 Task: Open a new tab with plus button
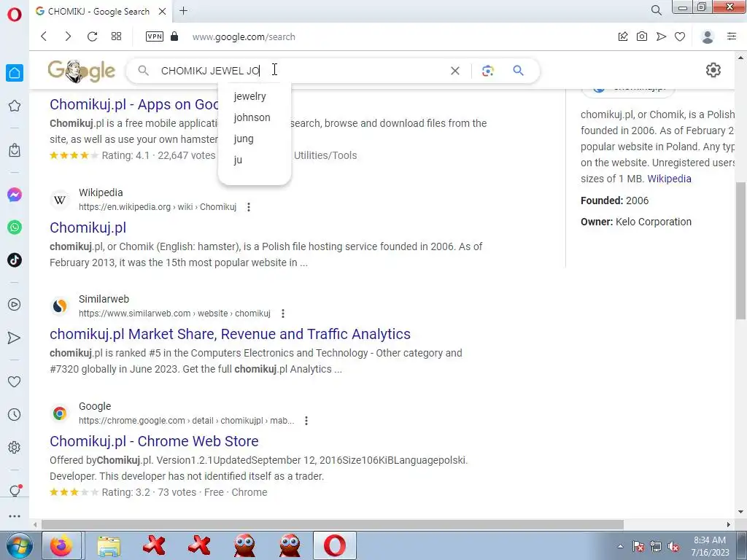183,11
